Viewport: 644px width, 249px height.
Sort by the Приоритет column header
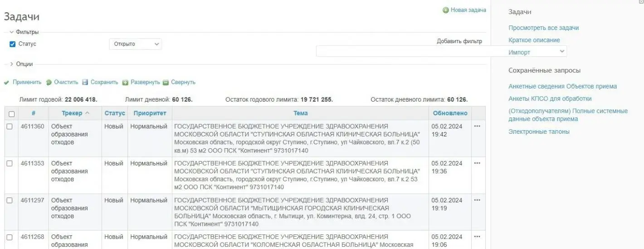point(150,113)
